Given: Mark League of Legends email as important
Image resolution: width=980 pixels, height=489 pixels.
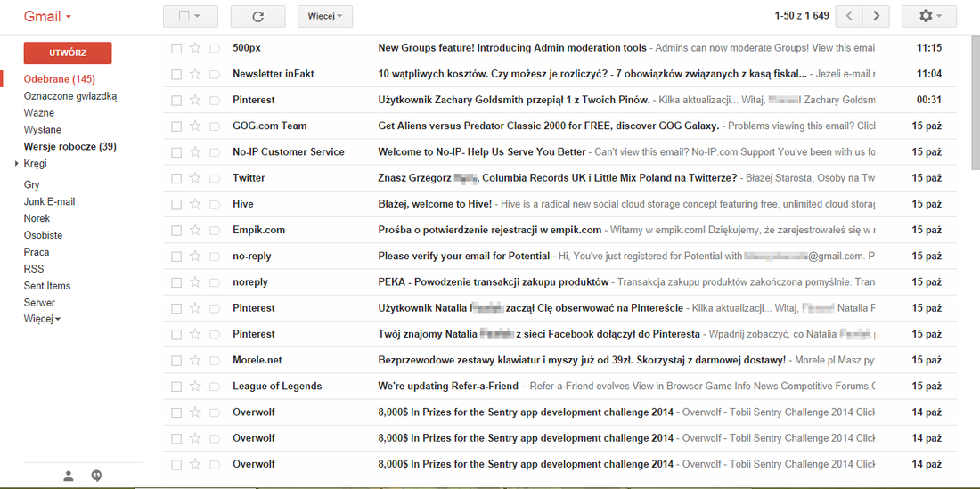Looking at the screenshot, I should coord(215,386).
